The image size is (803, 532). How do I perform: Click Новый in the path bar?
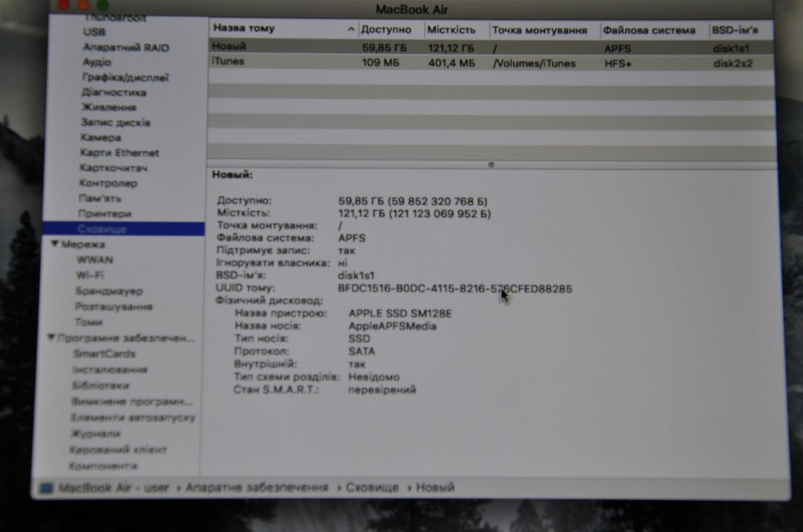(x=434, y=488)
